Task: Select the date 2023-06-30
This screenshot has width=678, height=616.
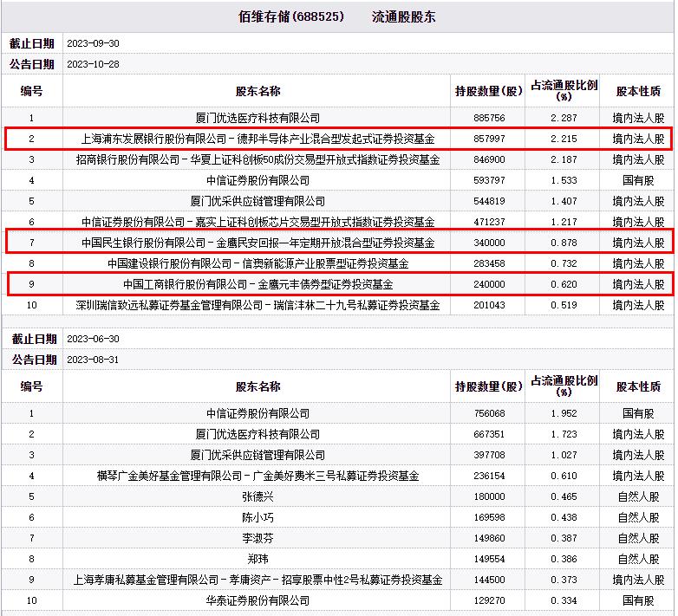Action: pos(93,339)
